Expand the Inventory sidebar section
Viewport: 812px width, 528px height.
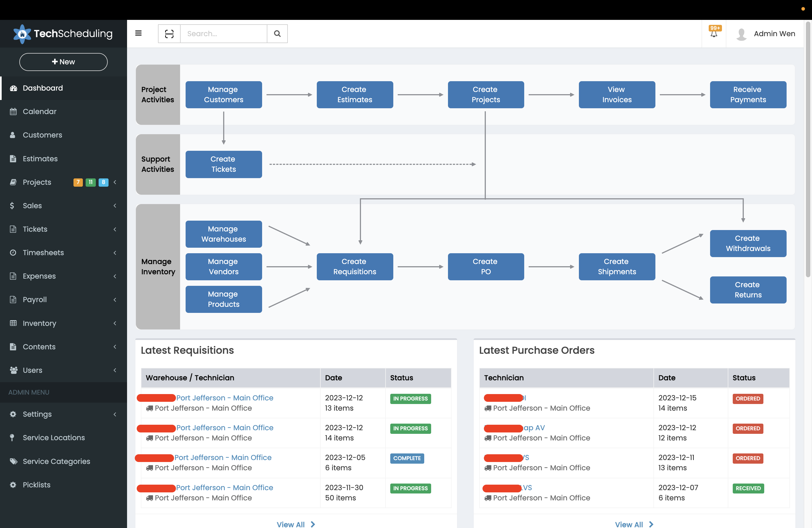click(x=115, y=323)
